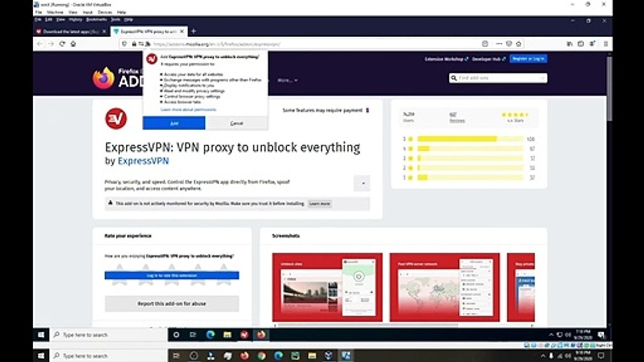Click the magnifier in add-ons search
The width and height of the screenshot is (644, 362).
(x=454, y=78)
